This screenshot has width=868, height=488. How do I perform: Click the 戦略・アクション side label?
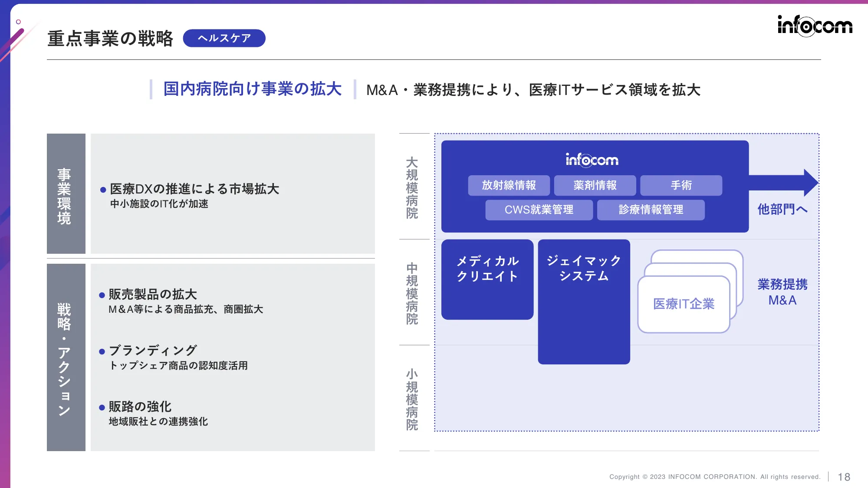point(66,357)
